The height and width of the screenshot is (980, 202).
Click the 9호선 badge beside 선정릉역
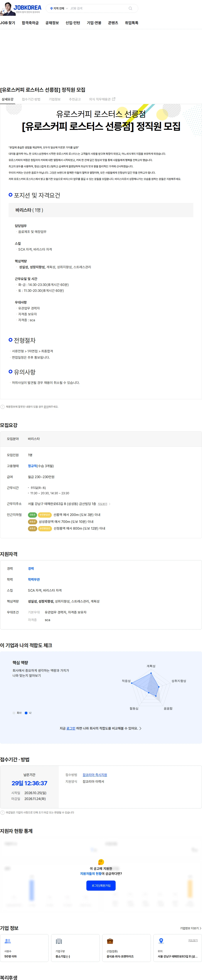click(x=32, y=528)
